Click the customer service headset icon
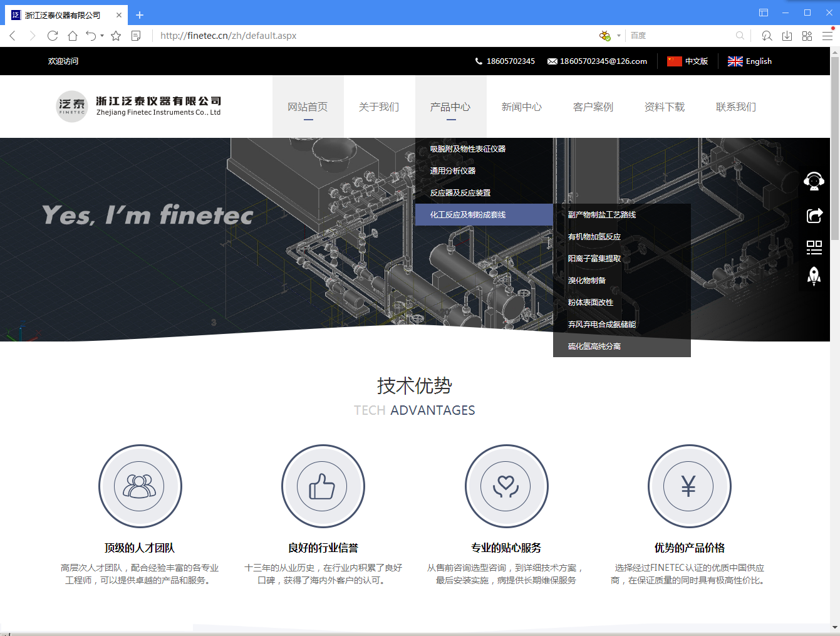This screenshot has width=840, height=636. (814, 181)
